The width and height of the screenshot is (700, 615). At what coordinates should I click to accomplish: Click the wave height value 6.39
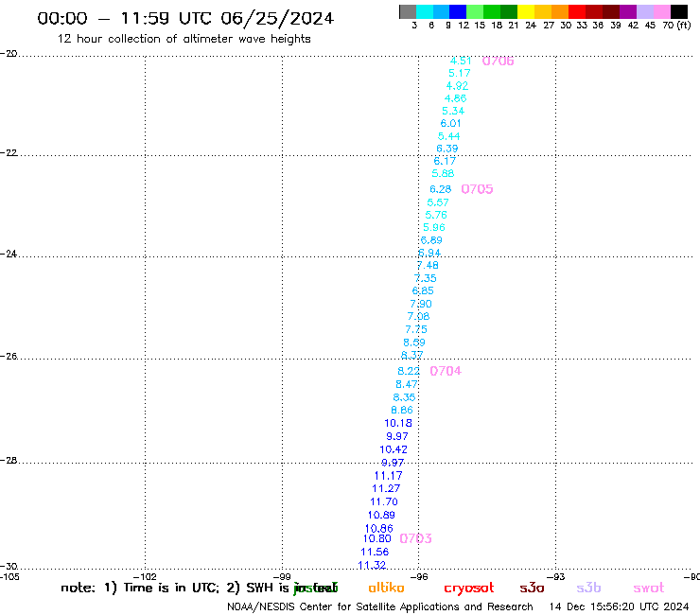click(x=446, y=149)
